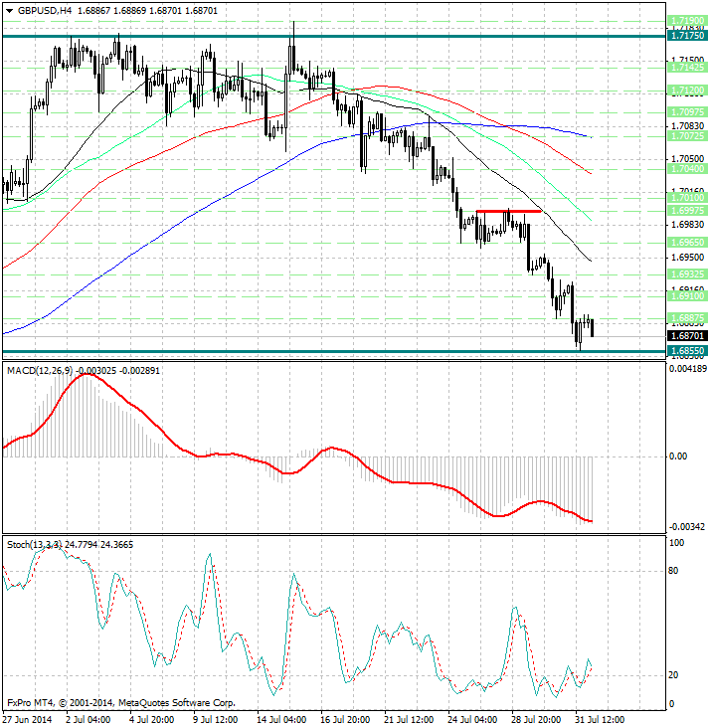This screenshot has width=708, height=728.
Task: Select the 1.69100 price level label
Action: tap(687, 295)
